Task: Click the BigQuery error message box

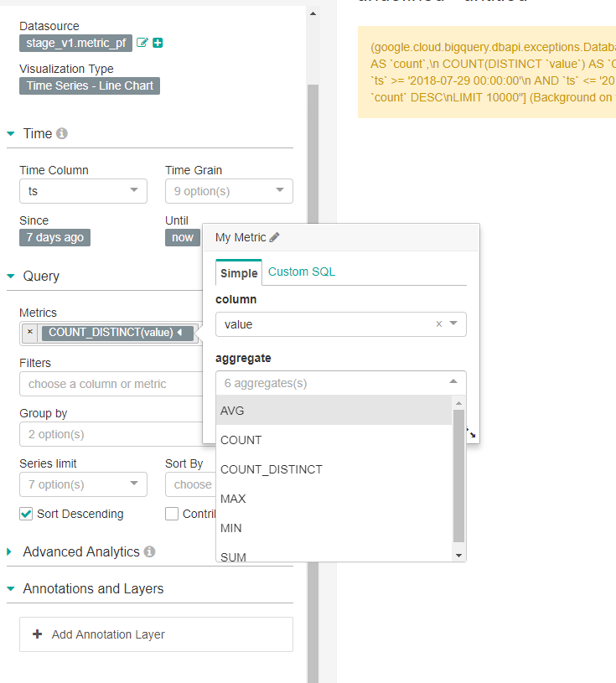Action: point(487,72)
